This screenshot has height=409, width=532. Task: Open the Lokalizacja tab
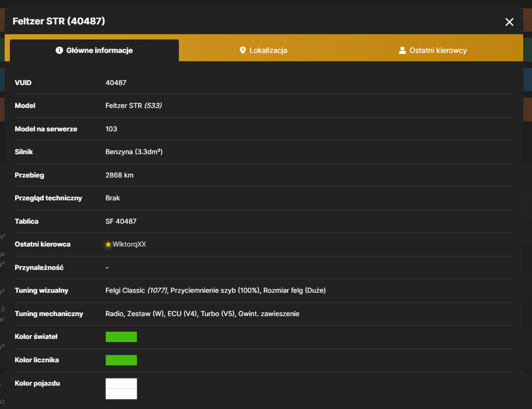[x=263, y=50]
